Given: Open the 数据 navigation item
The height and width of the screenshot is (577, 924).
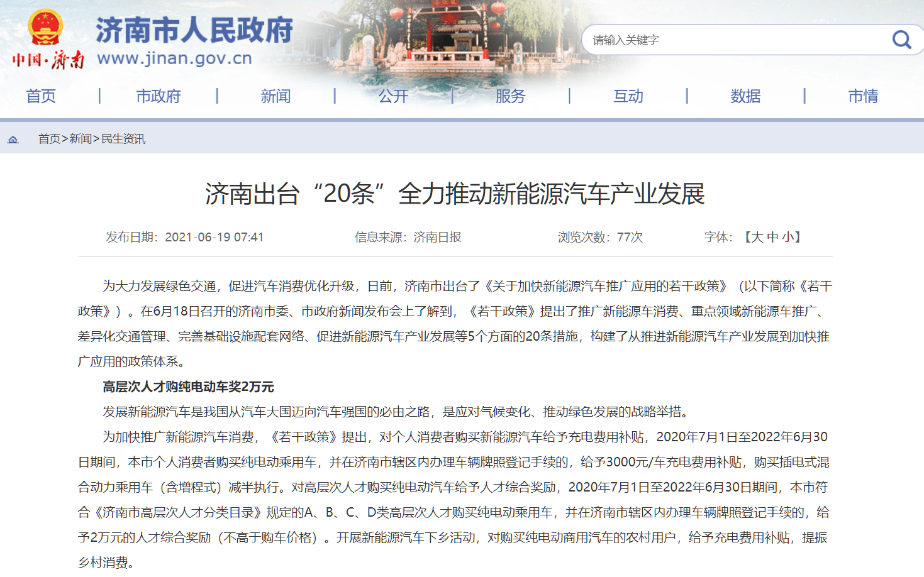Looking at the screenshot, I should click(745, 96).
